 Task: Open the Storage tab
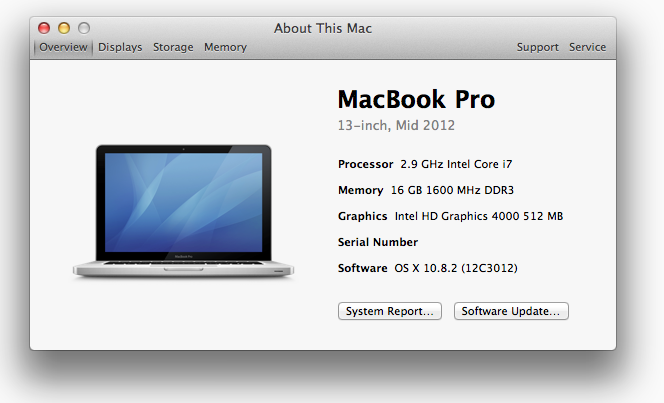pos(173,47)
